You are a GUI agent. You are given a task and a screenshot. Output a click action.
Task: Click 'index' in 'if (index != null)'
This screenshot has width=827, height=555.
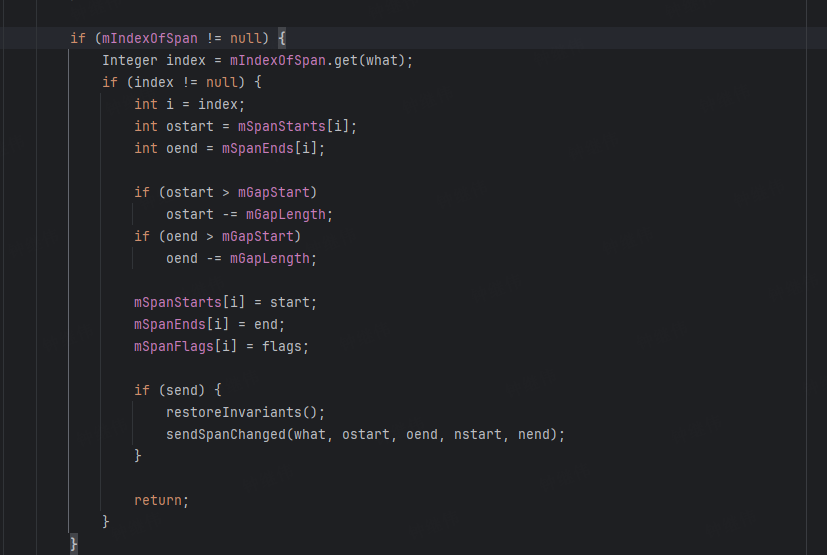click(153, 82)
